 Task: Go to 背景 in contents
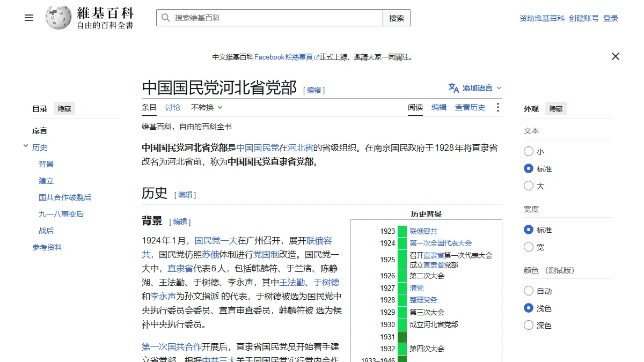(46, 164)
